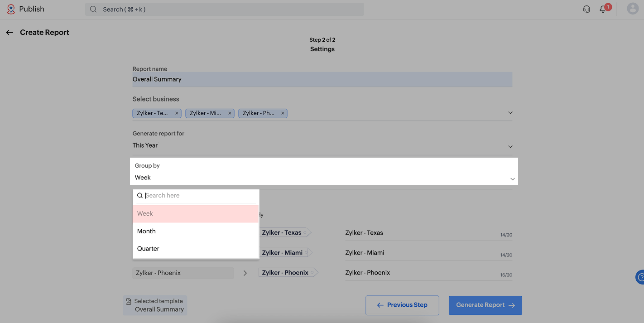Choose Week in Group by list
Viewport: 644px width, 323px height.
tap(196, 214)
